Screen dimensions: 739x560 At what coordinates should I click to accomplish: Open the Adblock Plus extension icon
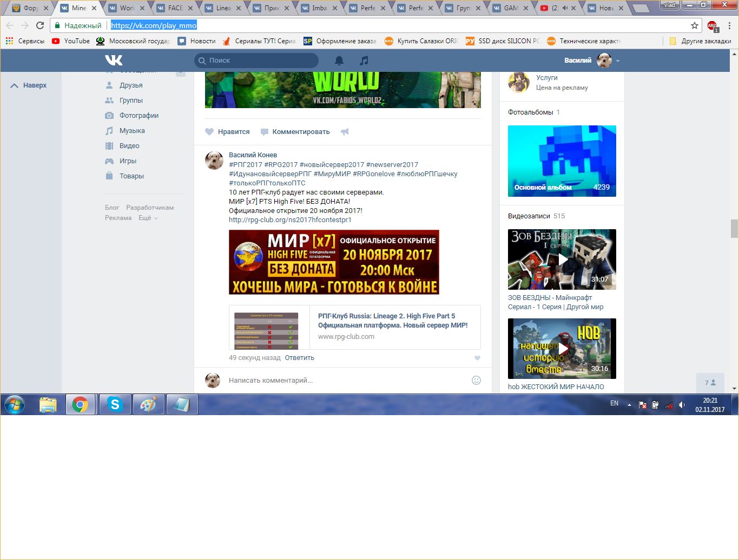712,25
